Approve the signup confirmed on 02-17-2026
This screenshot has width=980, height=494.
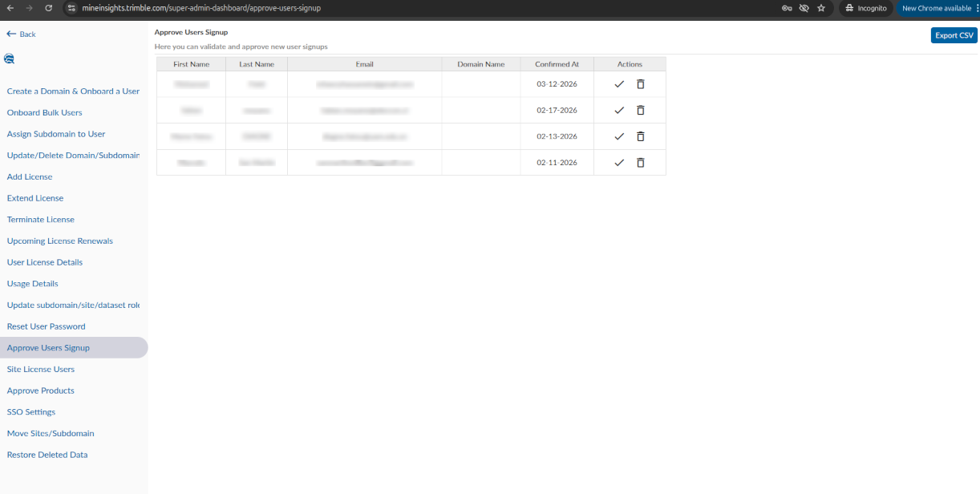[618, 111]
